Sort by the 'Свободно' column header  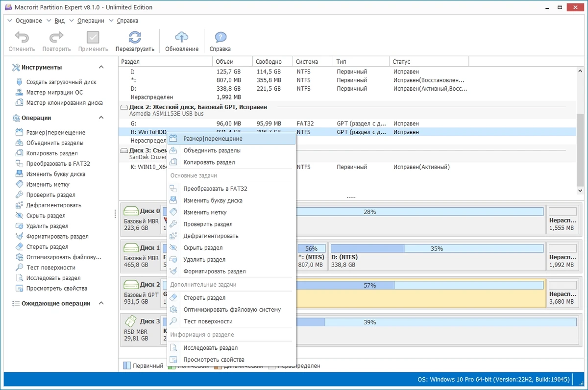(273, 61)
